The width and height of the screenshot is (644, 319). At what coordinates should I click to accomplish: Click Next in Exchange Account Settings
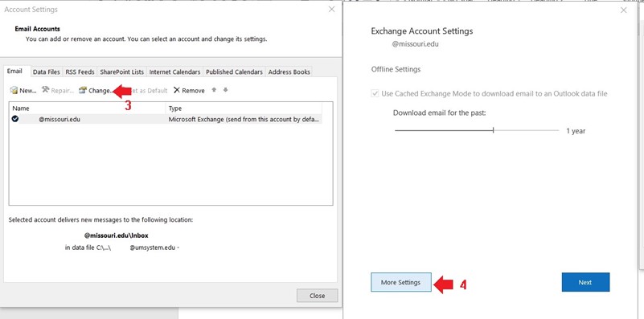coord(585,283)
